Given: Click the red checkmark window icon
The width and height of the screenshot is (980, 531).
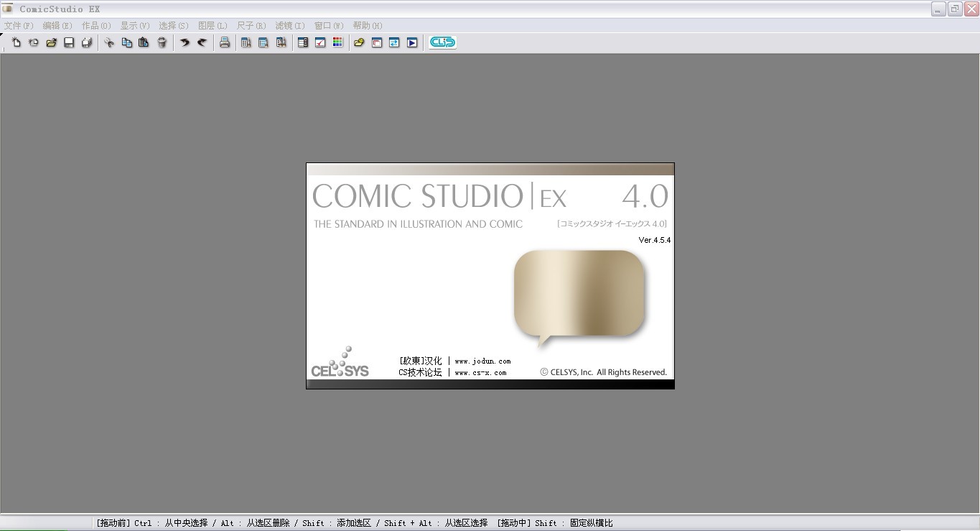Looking at the screenshot, I should pyautogui.click(x=320, y=42).
